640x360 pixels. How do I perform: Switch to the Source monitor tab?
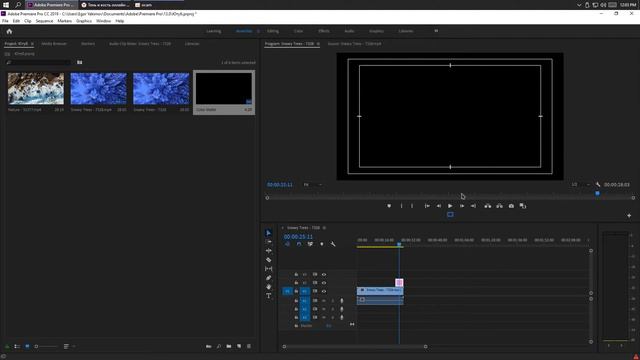coord(354,44)
